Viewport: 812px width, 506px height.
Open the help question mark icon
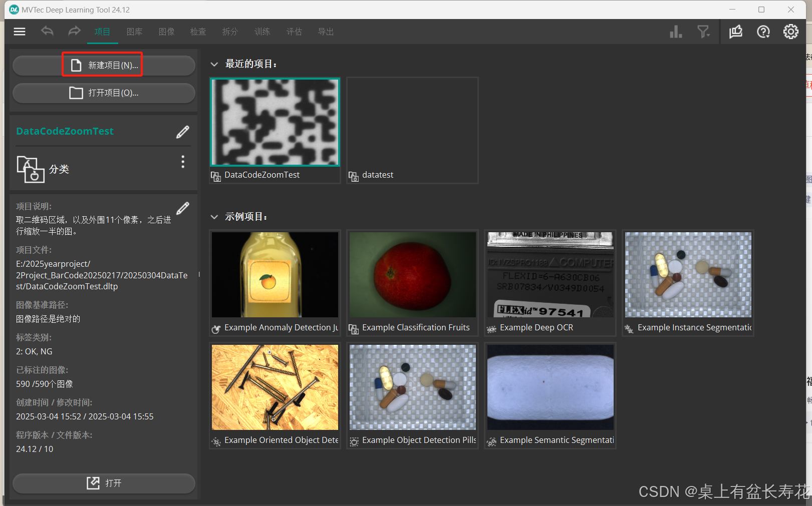tap(763, 32)
